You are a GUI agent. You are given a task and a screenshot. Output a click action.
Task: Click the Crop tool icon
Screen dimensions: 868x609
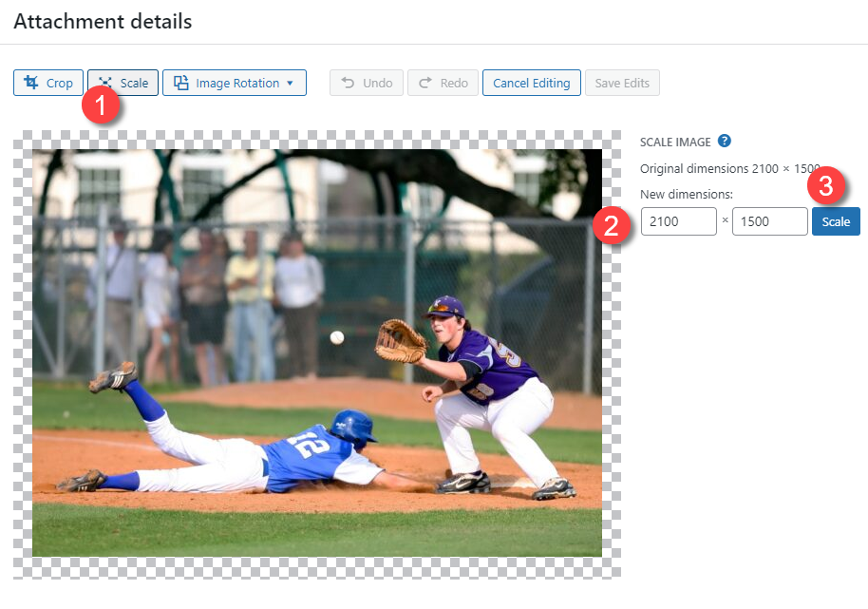click(x=31, y=83)
